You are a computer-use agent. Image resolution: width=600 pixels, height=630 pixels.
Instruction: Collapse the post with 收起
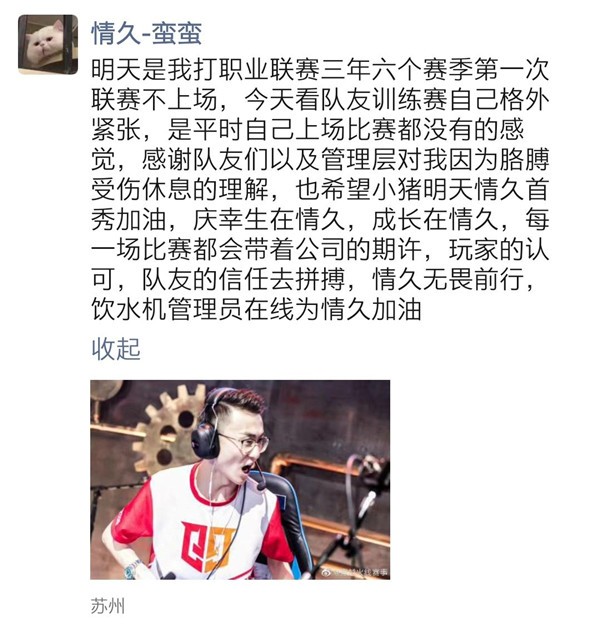(x=116, y=348)
